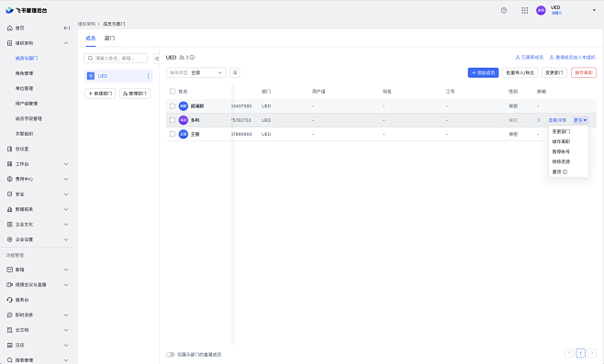Expand the 数据报表 sidebar section
This screenshot has height=364, width=604.
[x=66, y=209]
